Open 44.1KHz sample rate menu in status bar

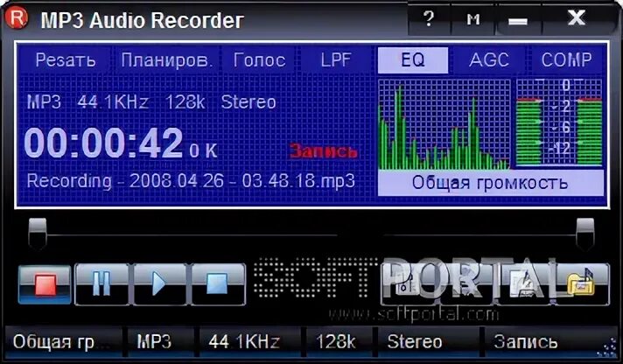pyautogui.click(x=250, y=342)
